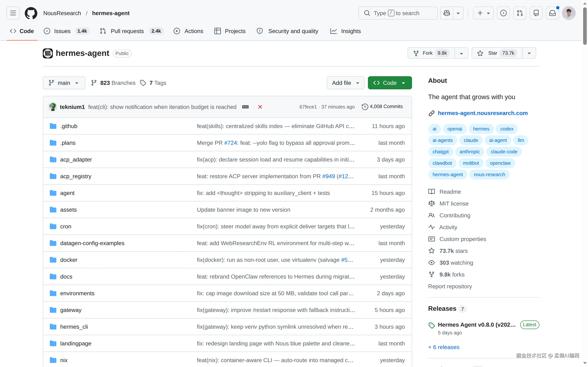
Task: Switch to the Actions tab
Action: (189, 31)
